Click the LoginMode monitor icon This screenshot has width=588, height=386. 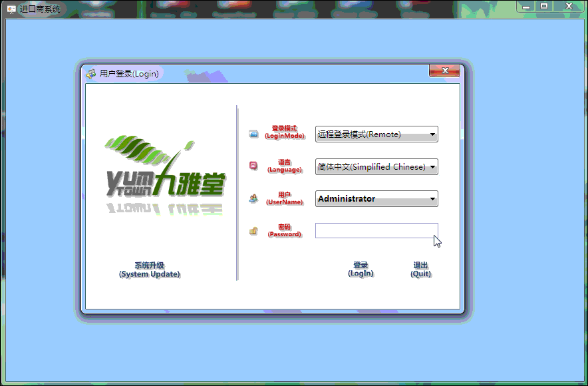point(253,134)
